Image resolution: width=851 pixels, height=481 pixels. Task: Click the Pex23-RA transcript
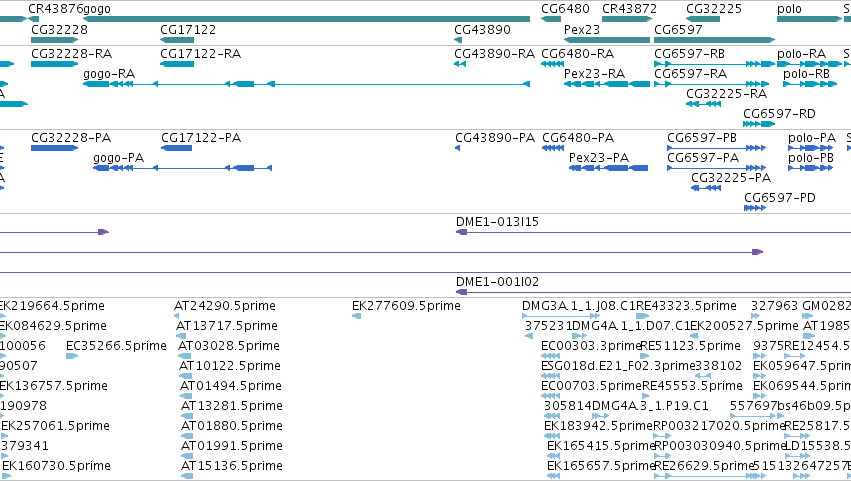pyautogui.click(x=607, y=84)
